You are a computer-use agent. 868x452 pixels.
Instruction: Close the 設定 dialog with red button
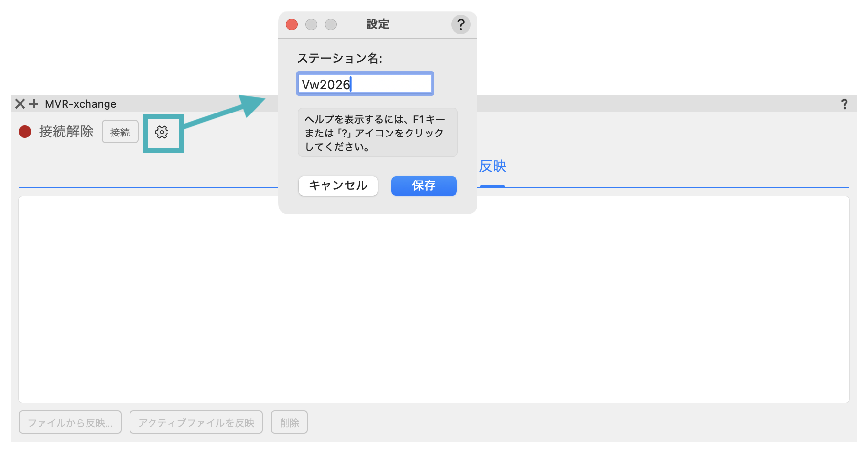coord(292,24)
